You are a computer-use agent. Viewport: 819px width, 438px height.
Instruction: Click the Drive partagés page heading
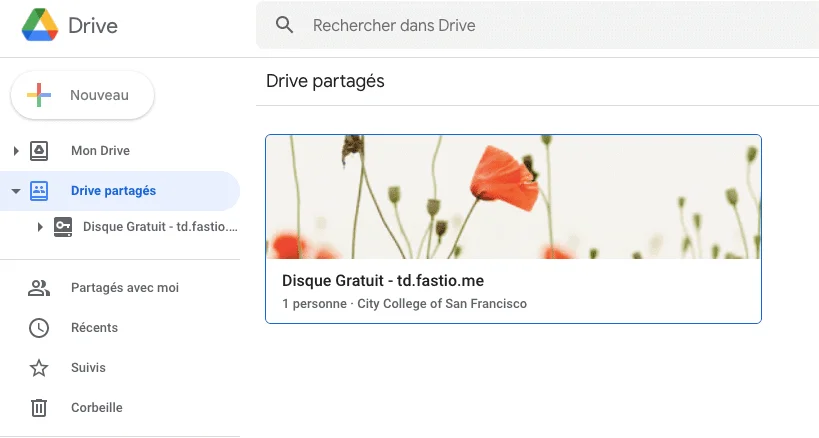coord(325,81)
